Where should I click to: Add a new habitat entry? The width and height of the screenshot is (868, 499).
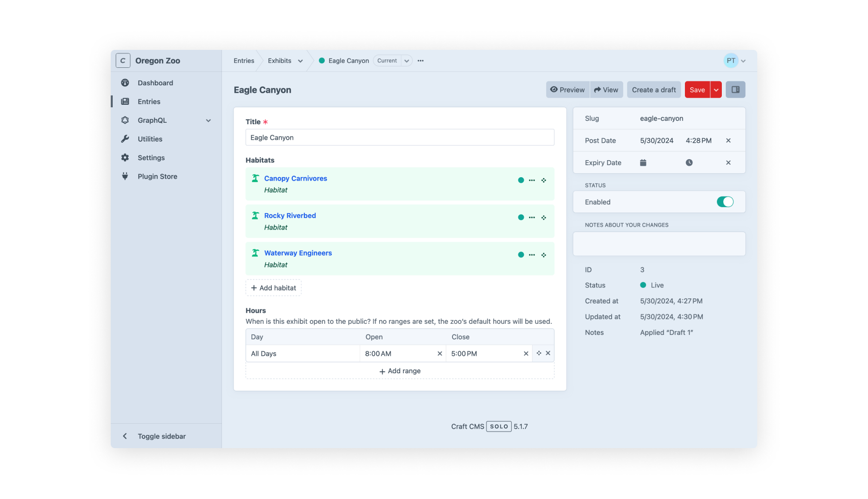273,287
